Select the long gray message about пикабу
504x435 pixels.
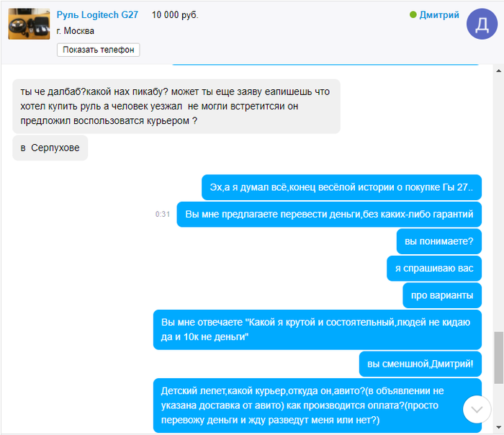pos(176,106)
